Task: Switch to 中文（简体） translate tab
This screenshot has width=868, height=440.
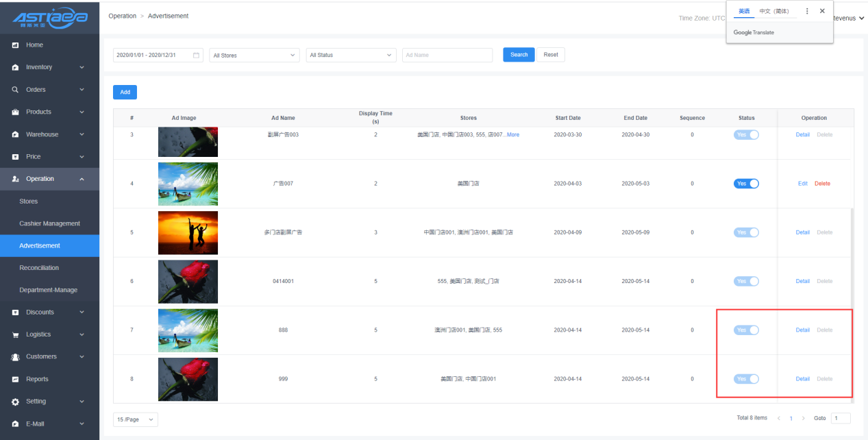Action: pos(774,11)
